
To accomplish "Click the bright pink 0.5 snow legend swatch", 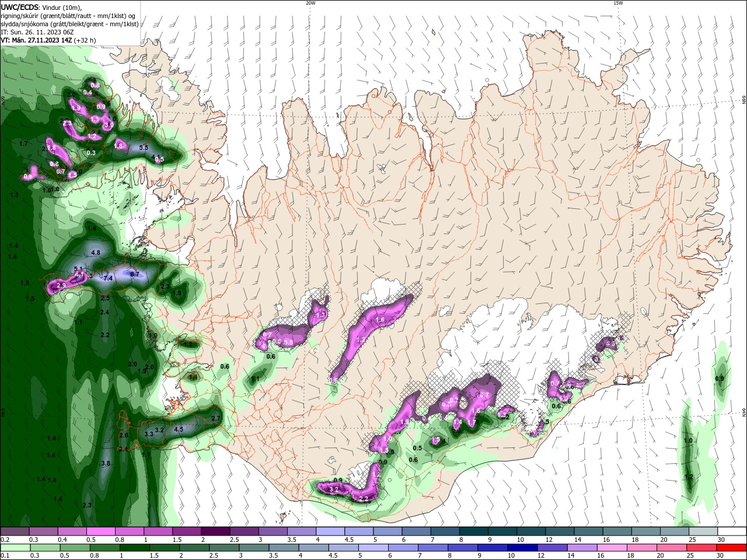I will (100, 531).
